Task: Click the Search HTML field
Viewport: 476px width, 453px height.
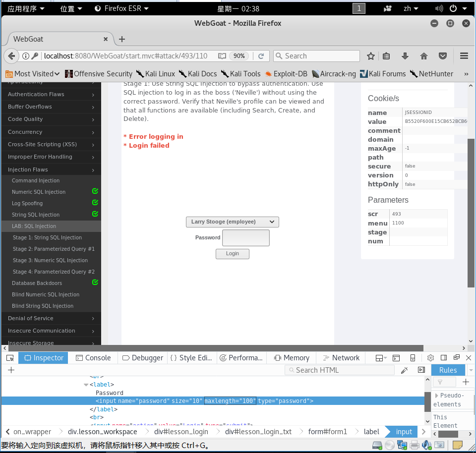Action: [339, 370]
